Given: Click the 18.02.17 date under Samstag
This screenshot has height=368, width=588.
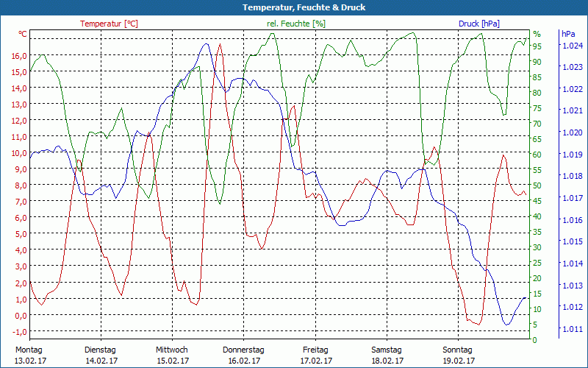Looking at the screenshot, I should pos(387,361).
